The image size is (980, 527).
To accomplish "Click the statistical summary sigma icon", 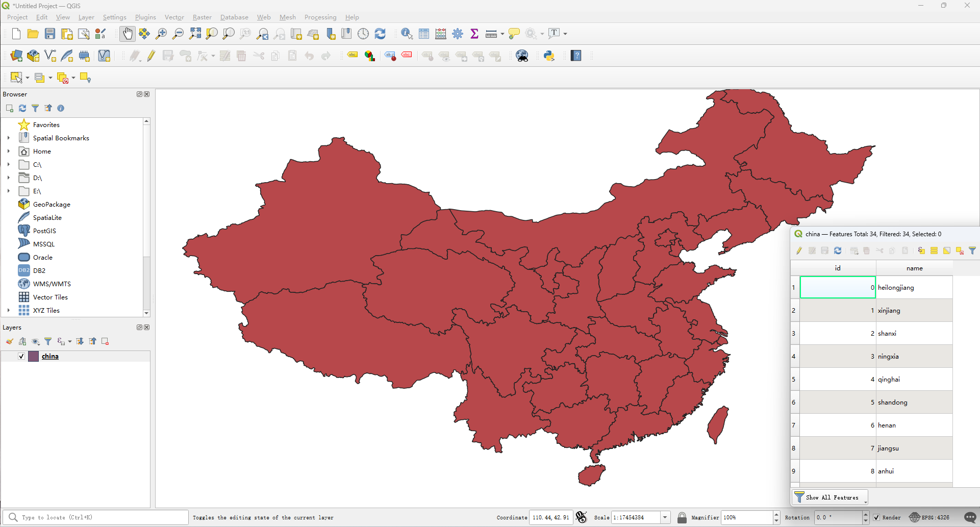I will coord(474,34).
